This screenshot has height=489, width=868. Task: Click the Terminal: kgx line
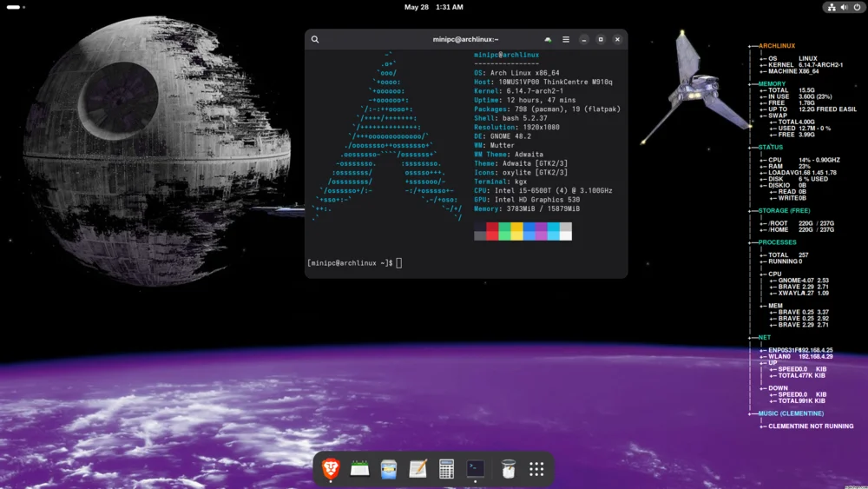(x=500, y=182)
